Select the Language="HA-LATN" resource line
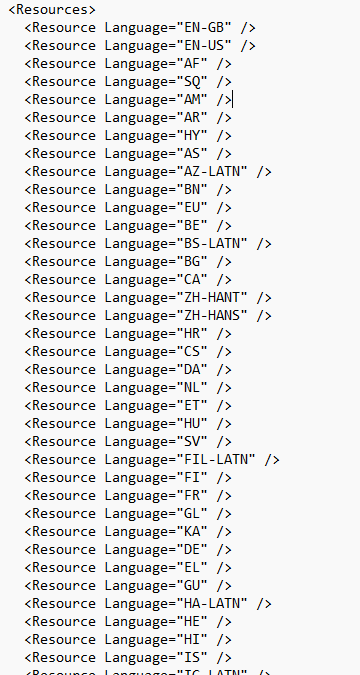Screen dimensions: 360x675 coord(148,604)
